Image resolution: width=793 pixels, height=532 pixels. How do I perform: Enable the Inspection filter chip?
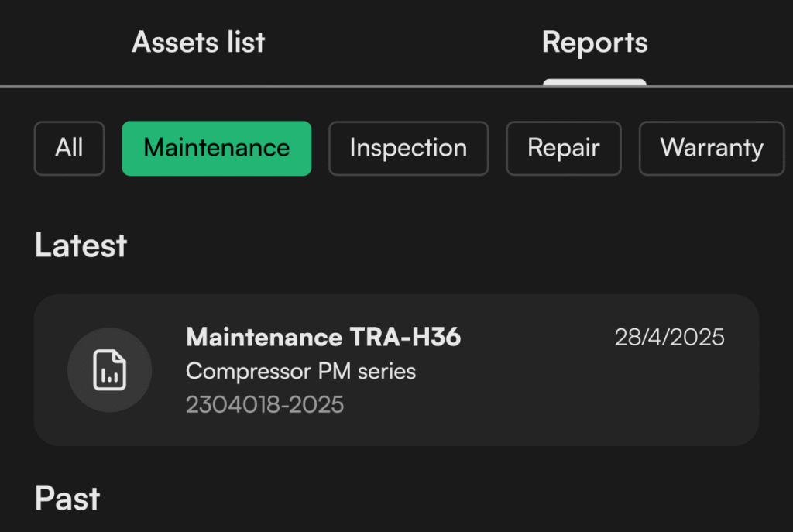click(x=408, y=148)
